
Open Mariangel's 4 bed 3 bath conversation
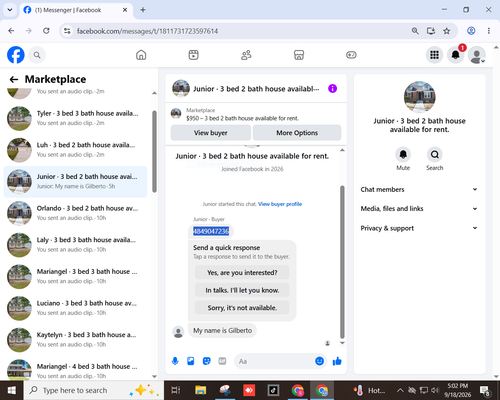tap(75, 370)
